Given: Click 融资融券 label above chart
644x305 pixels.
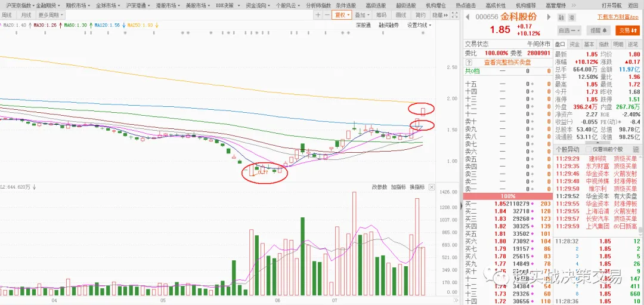Looking at the screenshot, I should pyautogui.click(x=389, y=25).
